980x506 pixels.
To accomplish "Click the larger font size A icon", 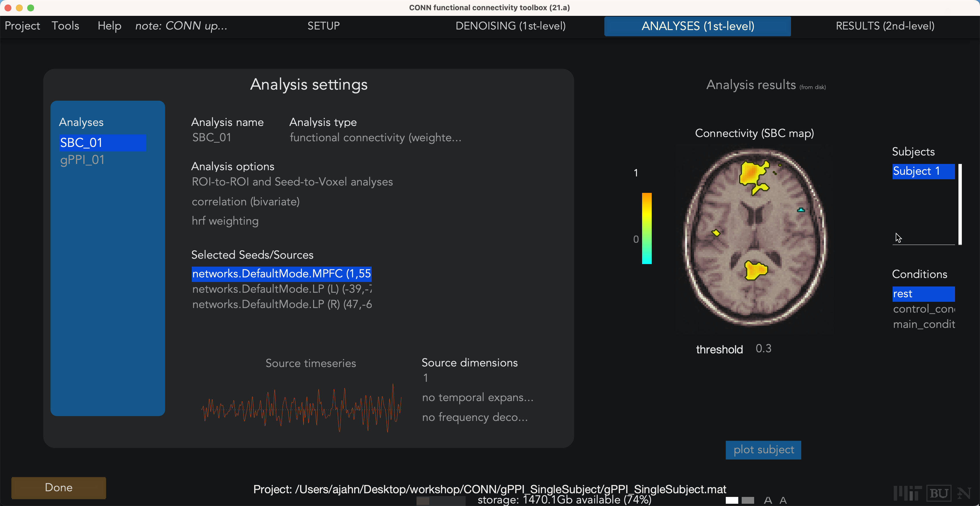I will 768,500.
